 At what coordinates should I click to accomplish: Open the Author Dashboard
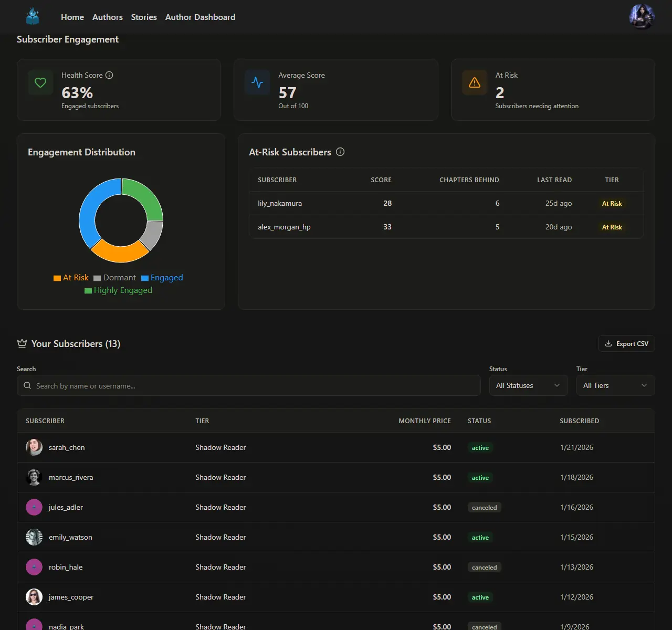[200, 17]
